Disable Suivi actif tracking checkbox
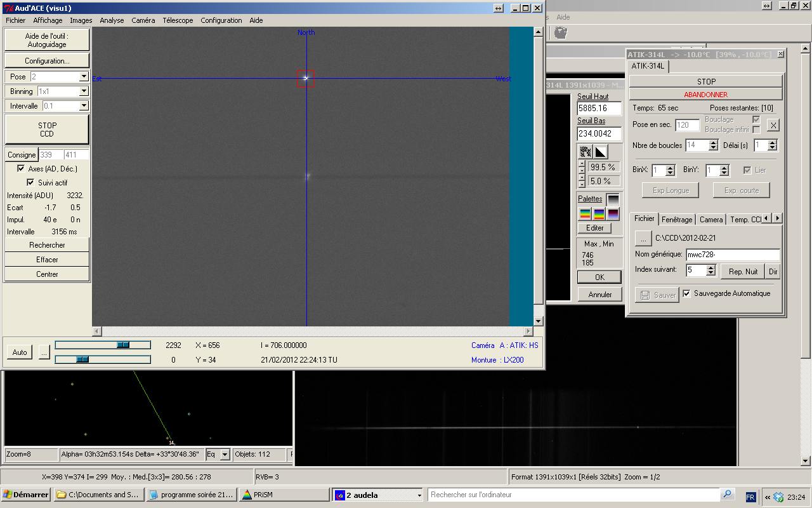 point(30,182)
